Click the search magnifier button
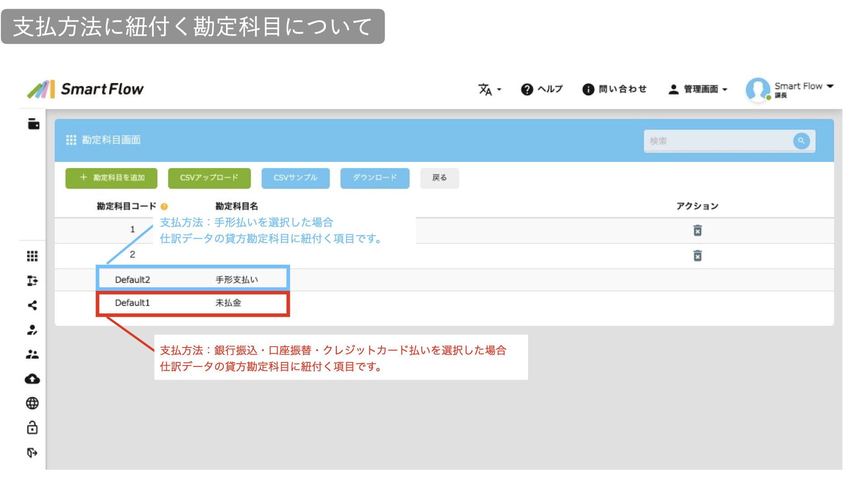 click(801, 141)
